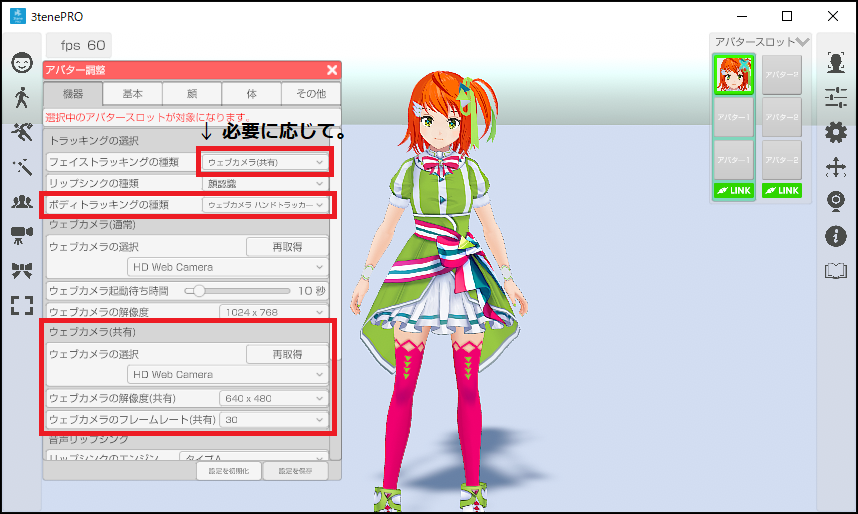
Task: Switch to the 顔 tab
Action: tap(192, 94)
